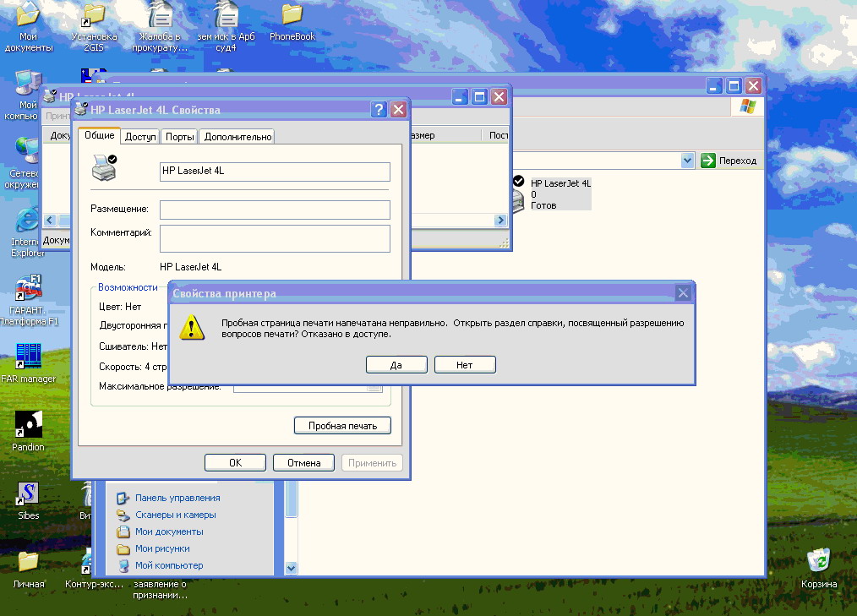Click Да in the printer properties dialog
This screenshot has width=857, height=616.
coord(396,364)
